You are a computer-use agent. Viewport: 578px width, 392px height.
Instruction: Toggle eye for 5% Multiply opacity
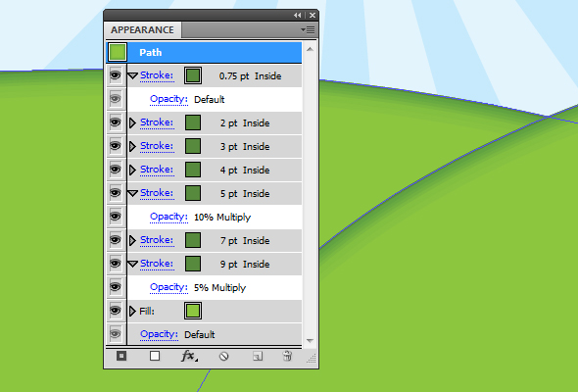tap(116, 287)
